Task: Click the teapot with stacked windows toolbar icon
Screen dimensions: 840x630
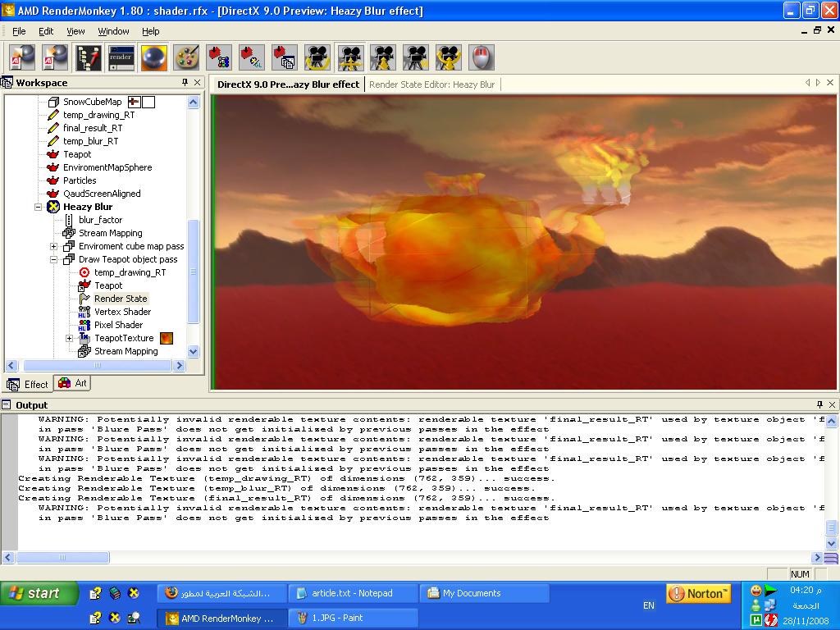Action: point(285,57)
